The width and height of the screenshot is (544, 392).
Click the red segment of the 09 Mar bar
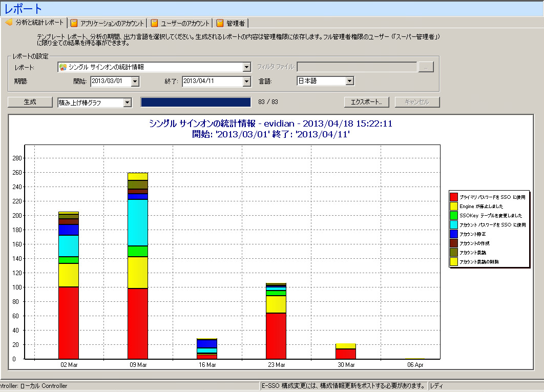[x=137, y=323]
